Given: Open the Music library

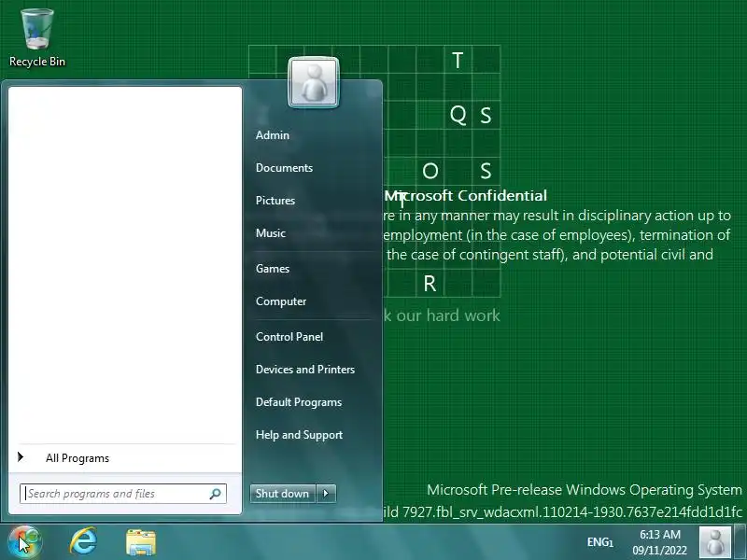Looking at the screenshot, I should pos(271,233).
